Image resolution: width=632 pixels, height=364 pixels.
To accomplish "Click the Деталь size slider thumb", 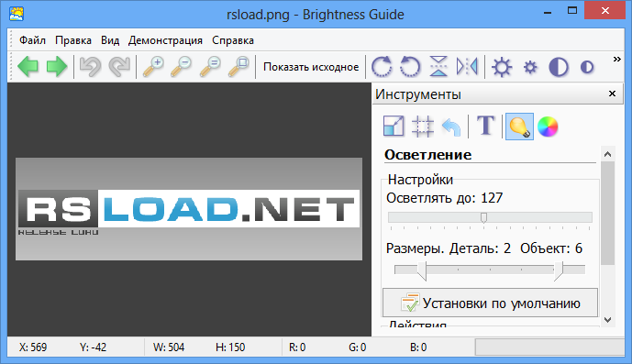I will pos(422,270).
